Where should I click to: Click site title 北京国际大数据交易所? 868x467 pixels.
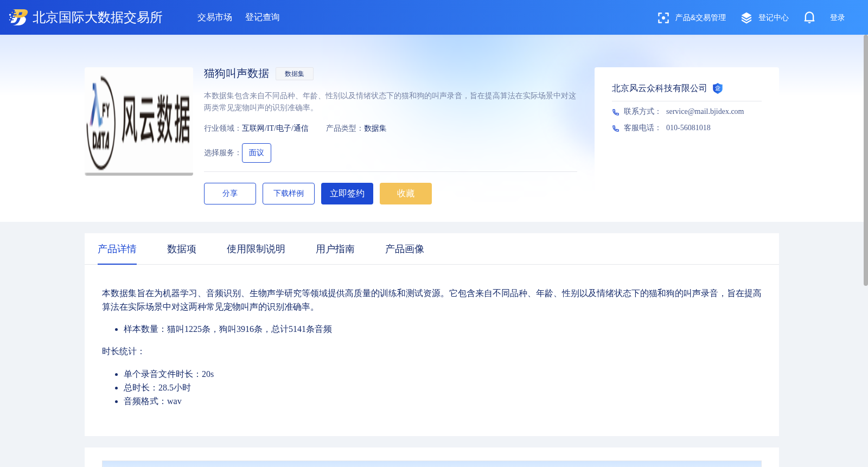pyautogui.click(x=98, y=17)
